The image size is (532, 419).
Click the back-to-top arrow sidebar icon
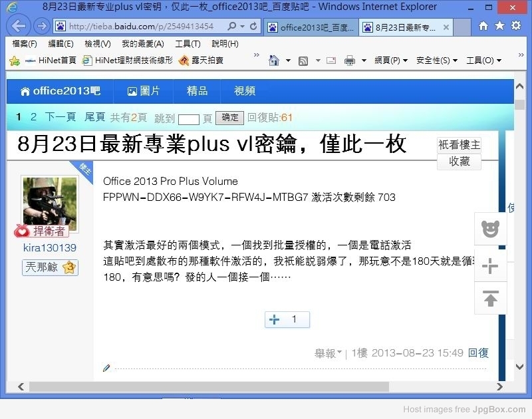pos(490,299)
